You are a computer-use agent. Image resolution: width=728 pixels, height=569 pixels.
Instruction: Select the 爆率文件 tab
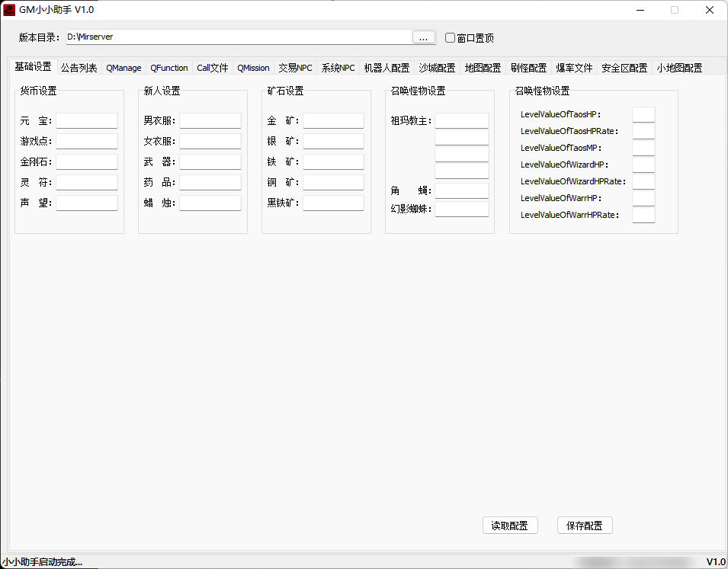(x=574, y=68)
